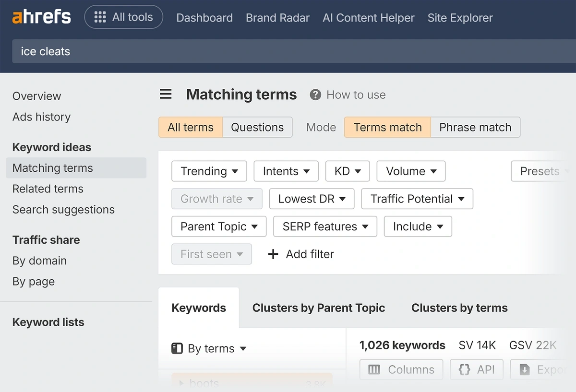This screenshot has height=392, width=576.
Task: Select Matching terms in the sidebar
Action: [x=76, y=168]
